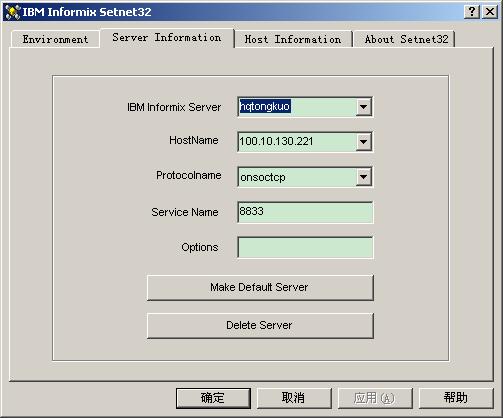Expand the IBM Informix Server dropdown arrow
503x418 pixels.
(363, 107)
